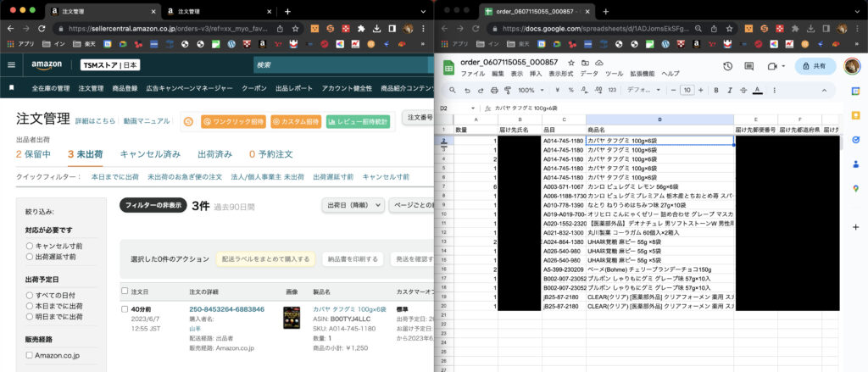Reload the Amazon seller page

[x=42, y=28]
